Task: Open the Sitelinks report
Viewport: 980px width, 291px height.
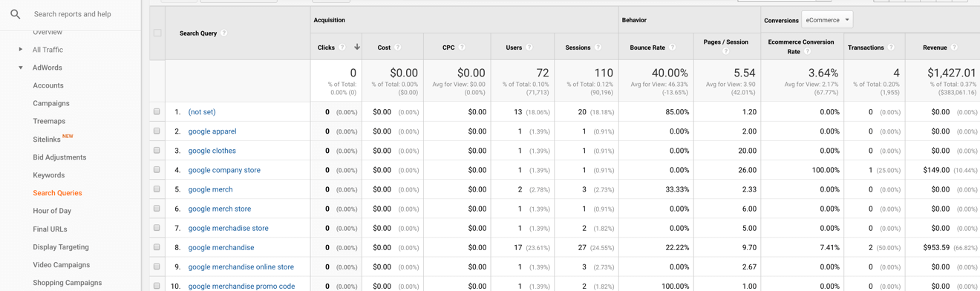Action: tap(47, 140)
